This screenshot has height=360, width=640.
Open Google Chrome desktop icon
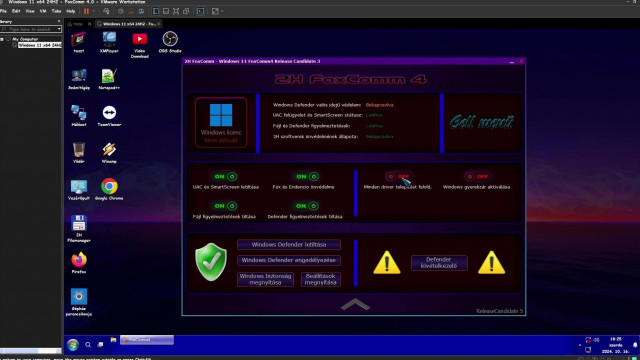(x=109, y=189)
